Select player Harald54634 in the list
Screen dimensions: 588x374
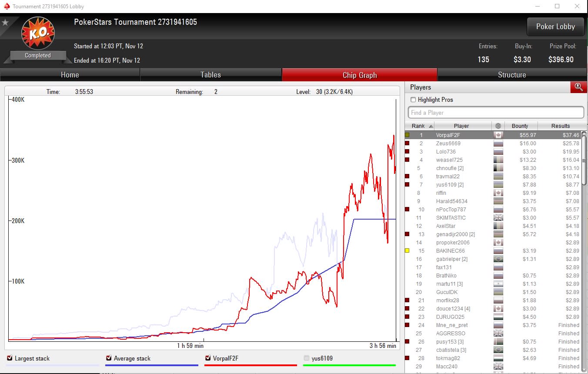493,201
